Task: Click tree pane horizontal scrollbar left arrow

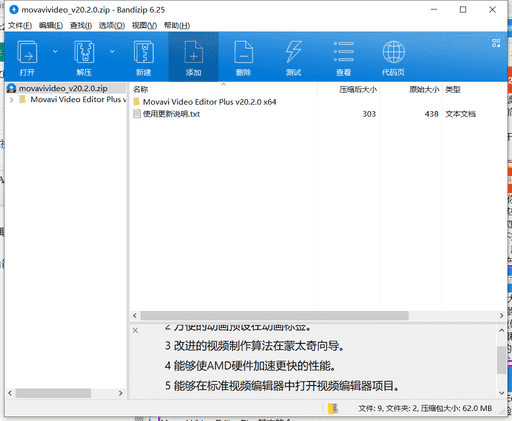Action: click(x=10, y=393)
